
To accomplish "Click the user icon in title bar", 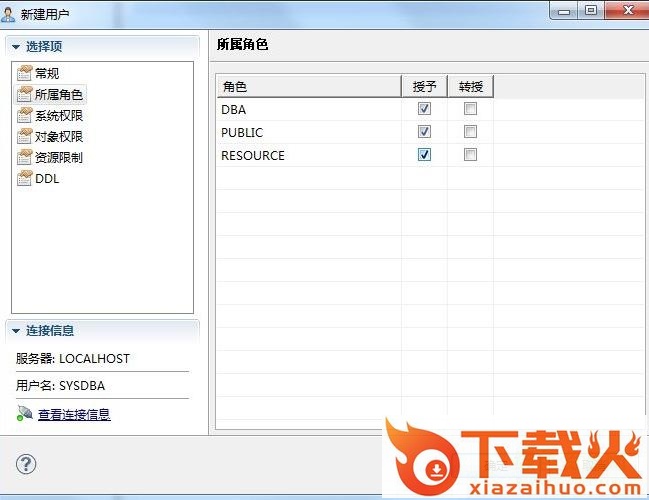I will click(7, 14).
